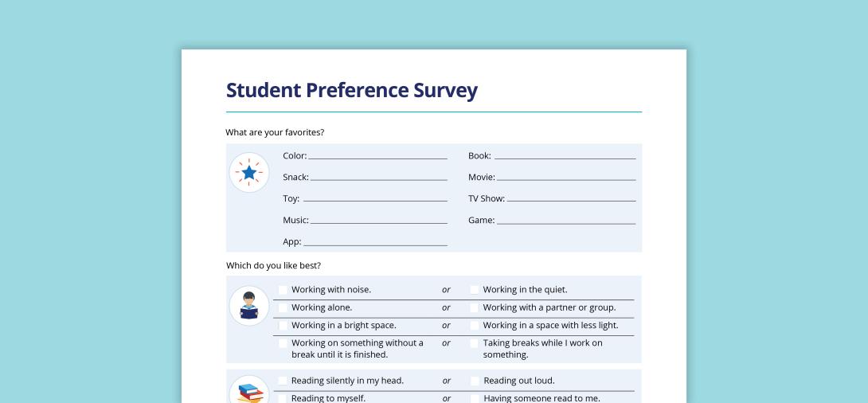Check "Reading silently in my head" box
Image resolution: width=868 pixels, height=403 pixels.
pyautogui.click(x=283, y=381)
